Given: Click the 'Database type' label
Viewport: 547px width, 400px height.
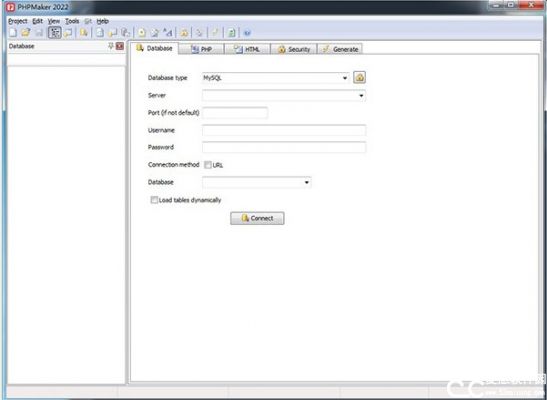Looking at the screenshot, I should (167, 78).
